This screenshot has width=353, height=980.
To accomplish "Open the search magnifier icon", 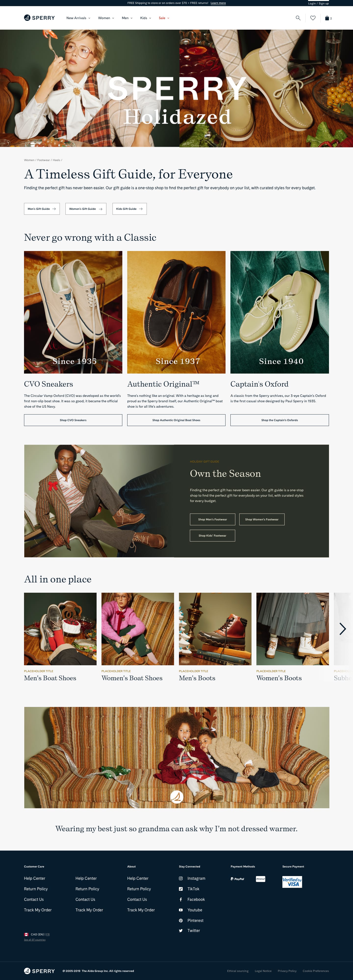I will pyautogui.click(x=298, y=18).
